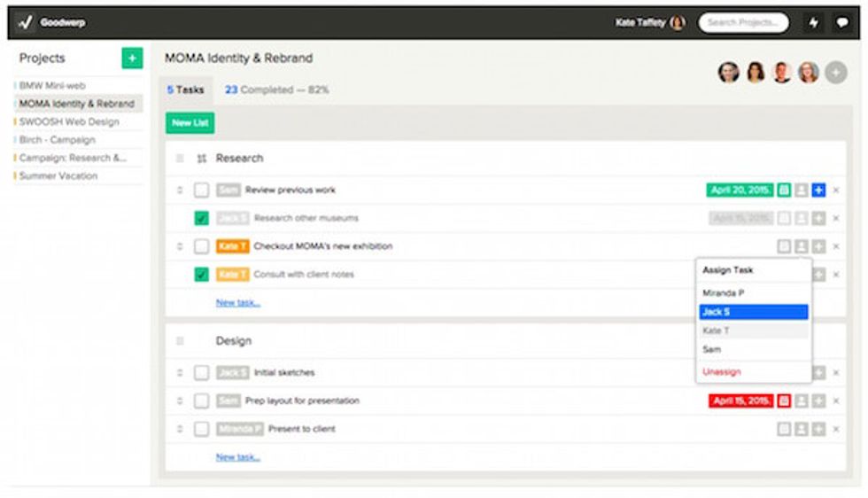
Task: Delete Prep layout for presentation with X
Action: 836,401
